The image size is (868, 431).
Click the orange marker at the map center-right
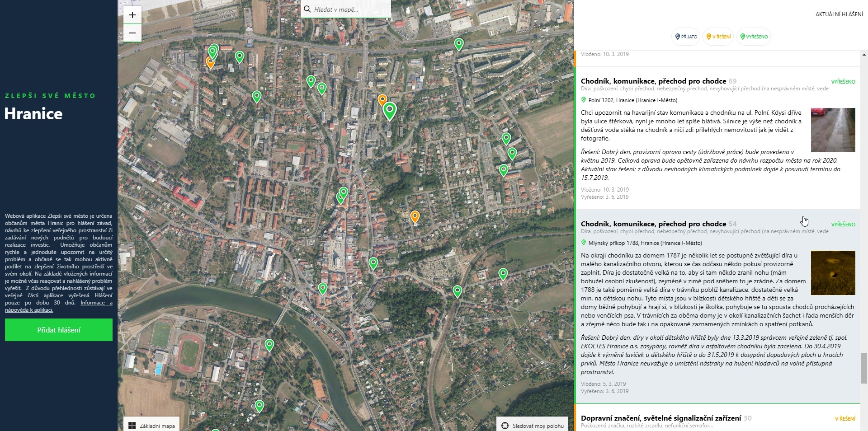[415, 217]
